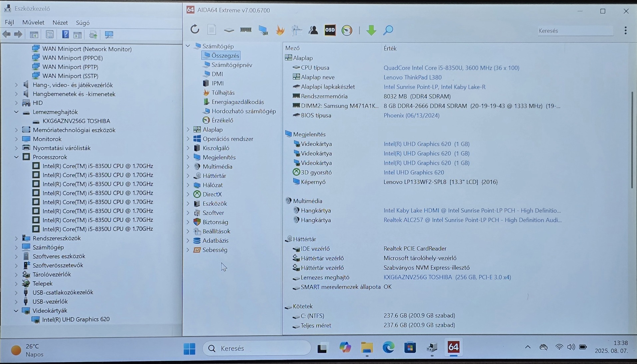Click the Back arrow in Eszközkezelő toolbar
This screenshot has height=364, width=637.
(7, 34)
